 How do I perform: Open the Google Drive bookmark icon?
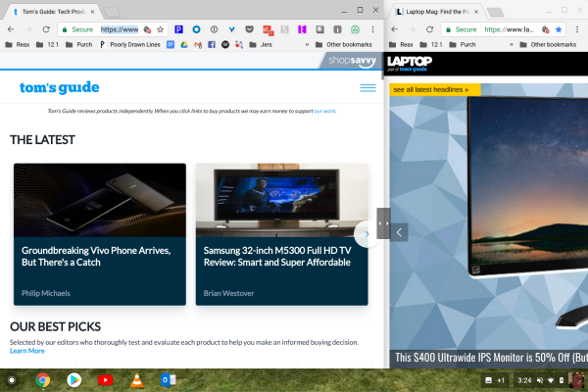(184, 45)
